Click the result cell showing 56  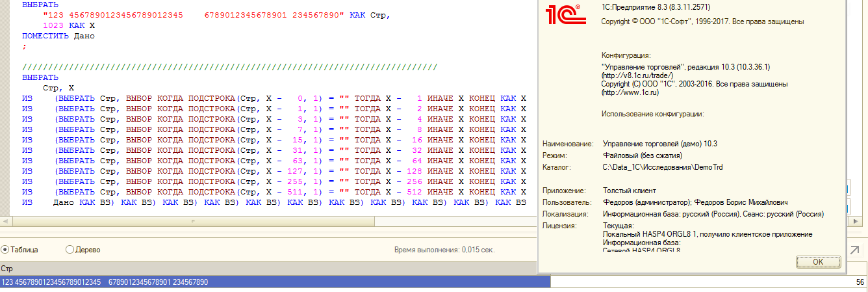[709, 282]
